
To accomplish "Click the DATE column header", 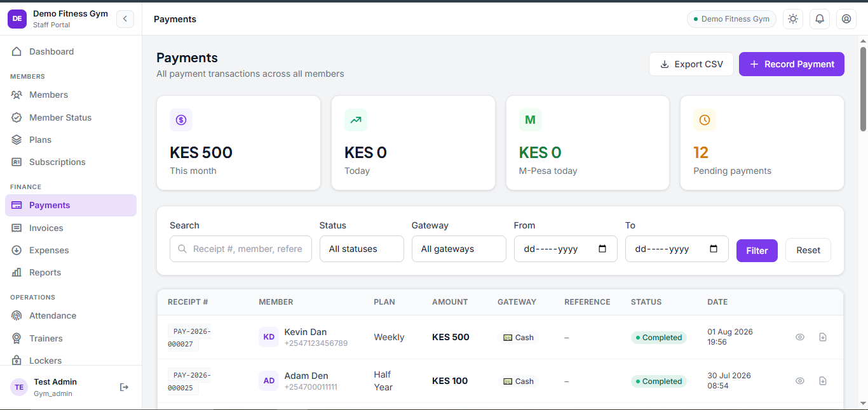I will click(717, 302).
